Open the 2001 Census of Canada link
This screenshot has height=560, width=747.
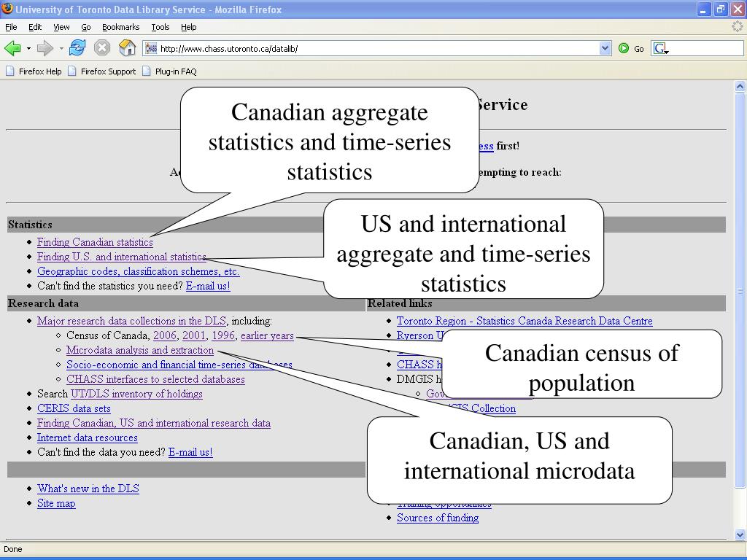pos(194,335)
